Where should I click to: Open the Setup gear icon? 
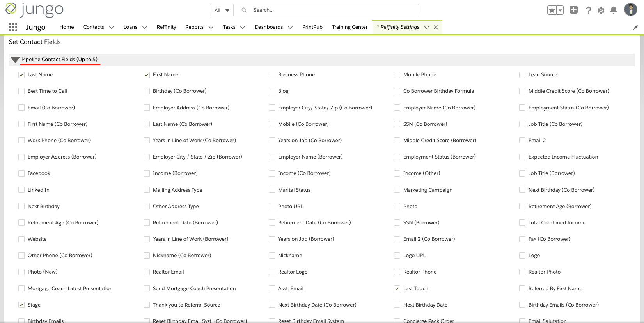pyautogui.click(x=601, y=11)
